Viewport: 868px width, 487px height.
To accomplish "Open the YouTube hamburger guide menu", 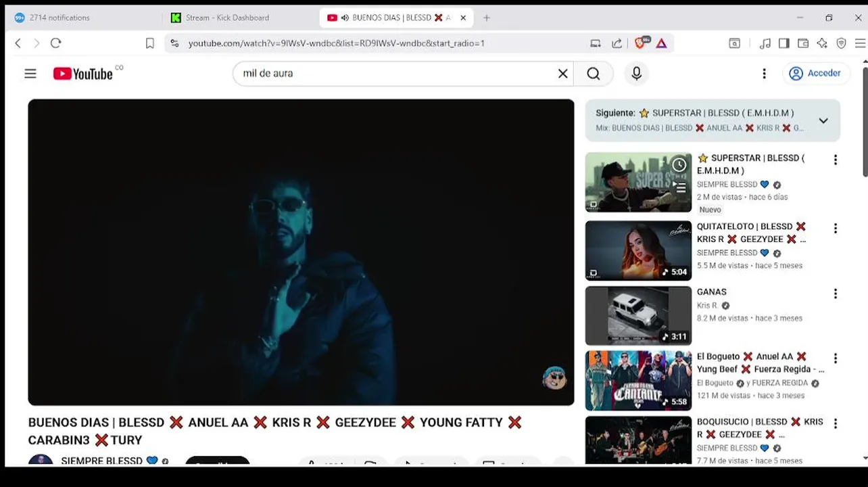I will [x=30, y=74].
